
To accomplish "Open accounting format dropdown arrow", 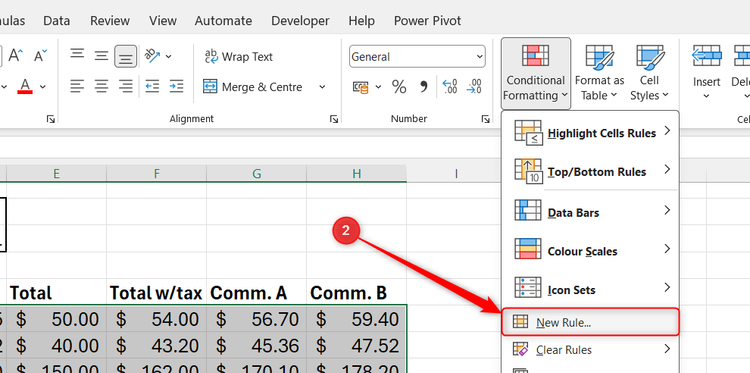I will tap(378, 87).
